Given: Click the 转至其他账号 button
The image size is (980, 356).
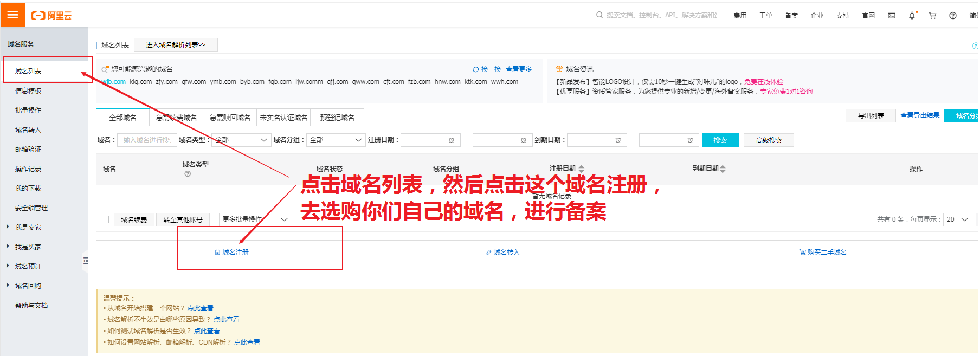Looking at the screenshot, I should click(183, 219).
